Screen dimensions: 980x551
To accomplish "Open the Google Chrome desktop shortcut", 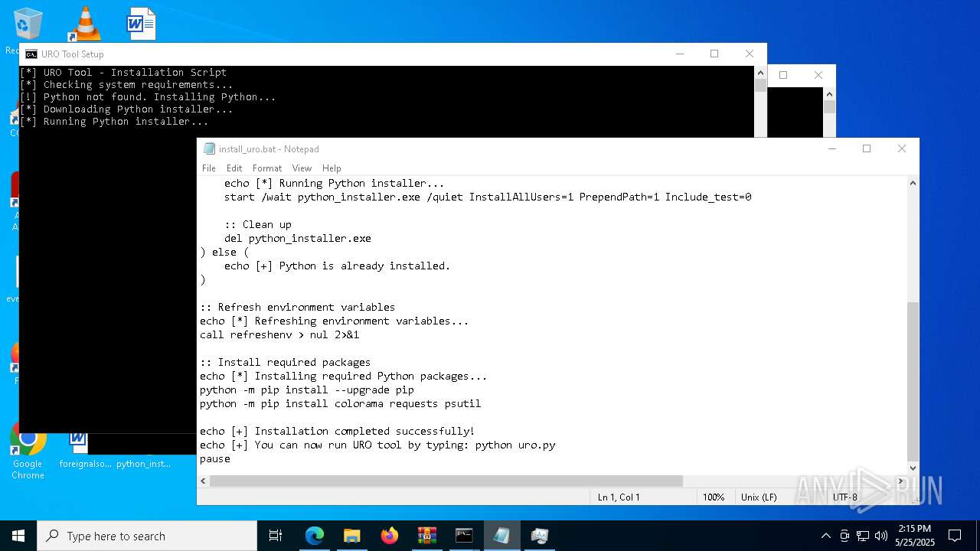I will (x=28, y=452).
